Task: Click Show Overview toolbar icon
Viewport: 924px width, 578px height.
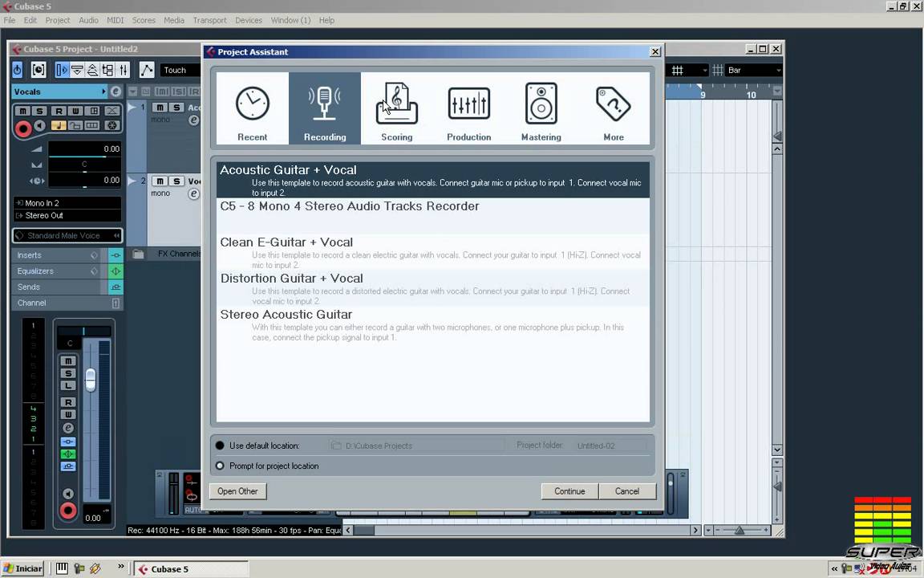Action: (92, 70)
